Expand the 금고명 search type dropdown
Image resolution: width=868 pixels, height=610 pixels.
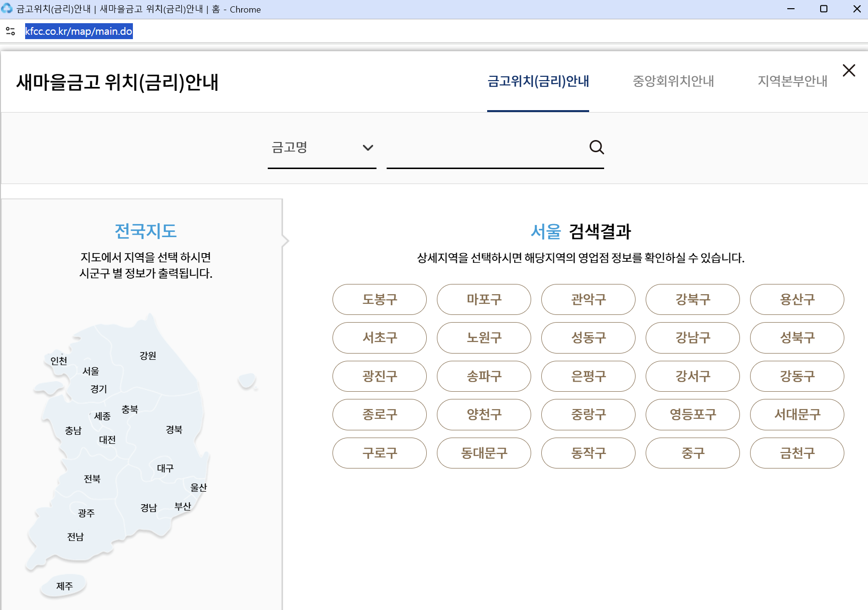coord(322,147)
